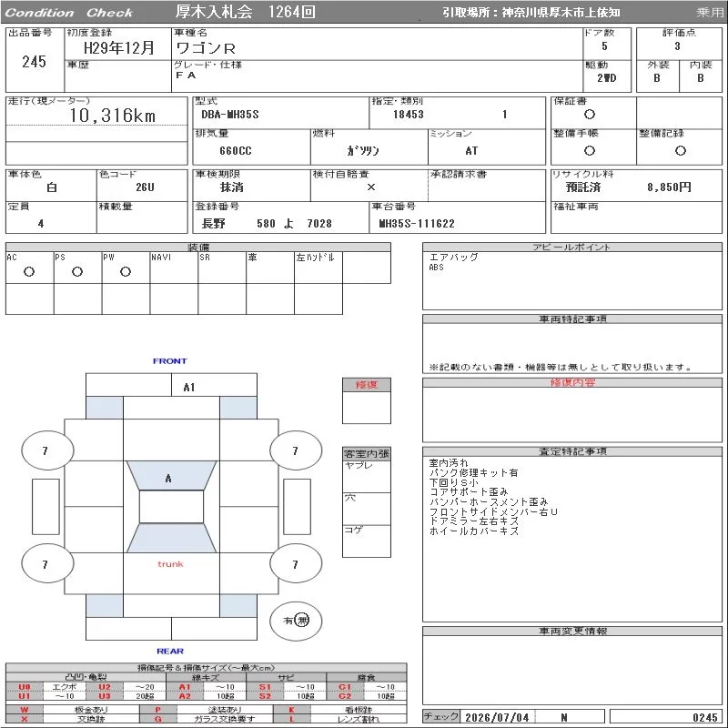
Task: Click the 保証書 circle mark
Action: 590,115
